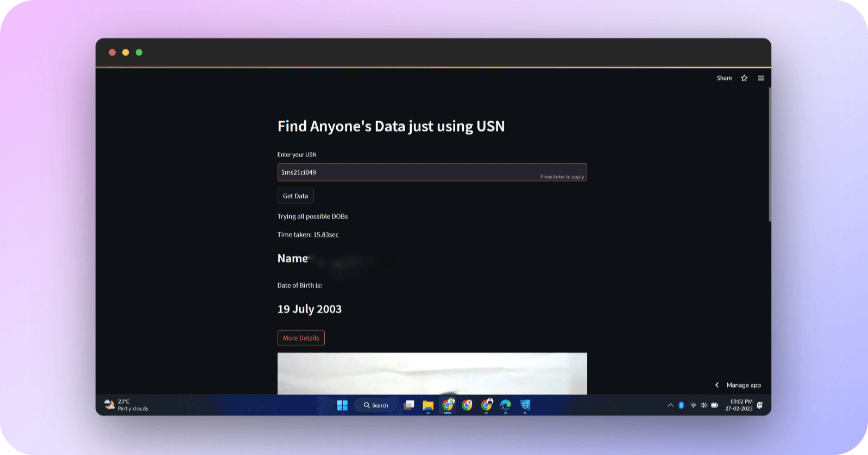Open Wi-Fi network settings icon

pos(693,405)
